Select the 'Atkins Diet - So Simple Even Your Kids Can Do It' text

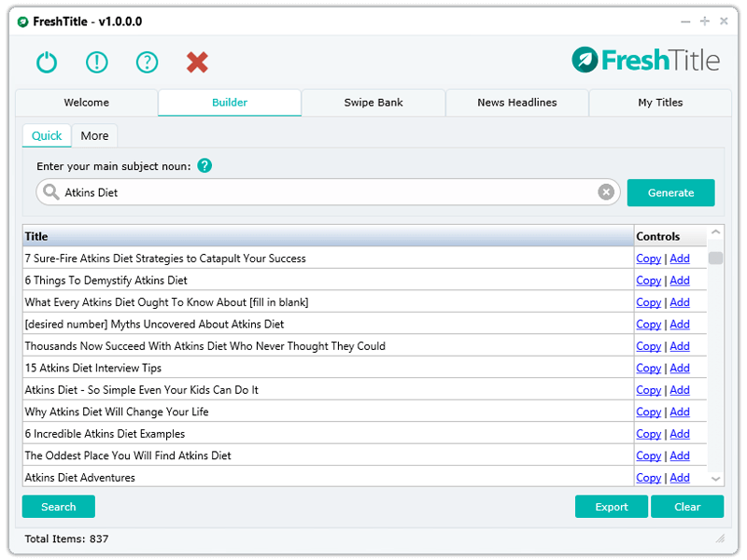click(x=142, y=390)
